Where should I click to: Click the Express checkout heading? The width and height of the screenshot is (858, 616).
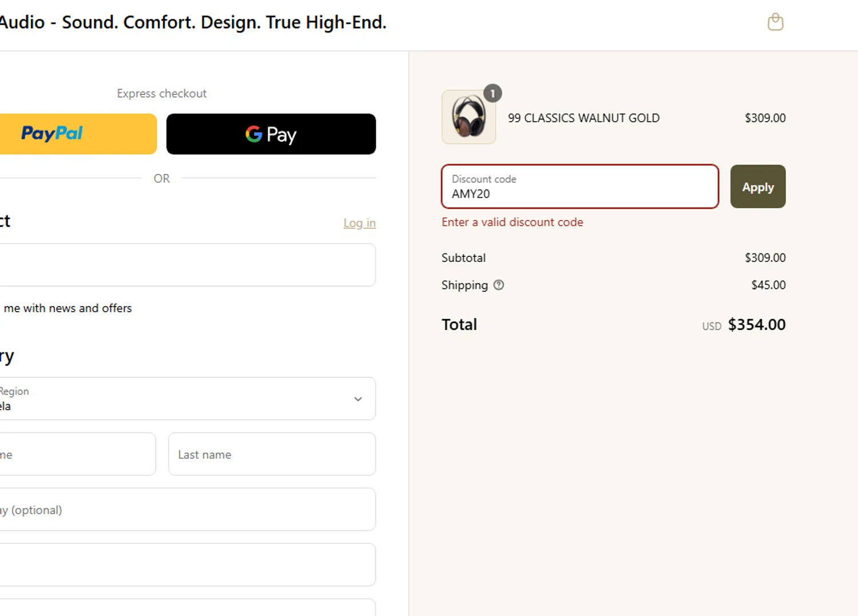162,93
